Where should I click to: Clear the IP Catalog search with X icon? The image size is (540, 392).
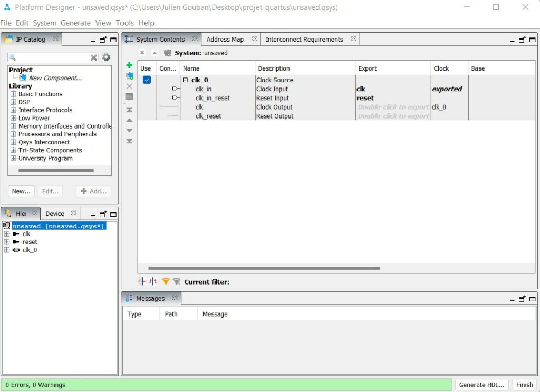[x=94, y=57]
